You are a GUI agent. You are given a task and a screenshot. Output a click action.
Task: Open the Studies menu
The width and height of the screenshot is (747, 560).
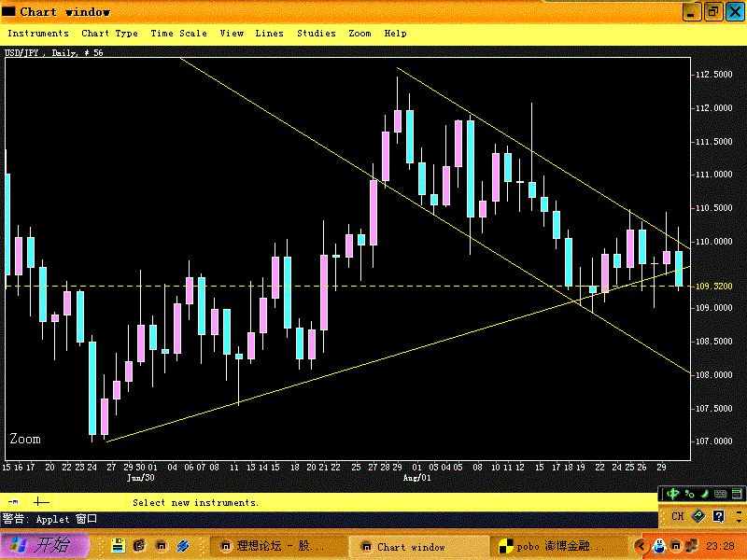[317, 34]
